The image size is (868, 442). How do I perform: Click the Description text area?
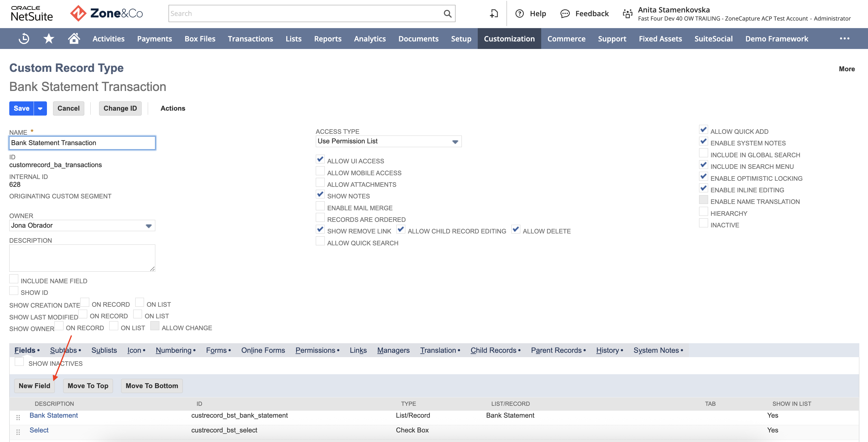click(x=82, y=258)
